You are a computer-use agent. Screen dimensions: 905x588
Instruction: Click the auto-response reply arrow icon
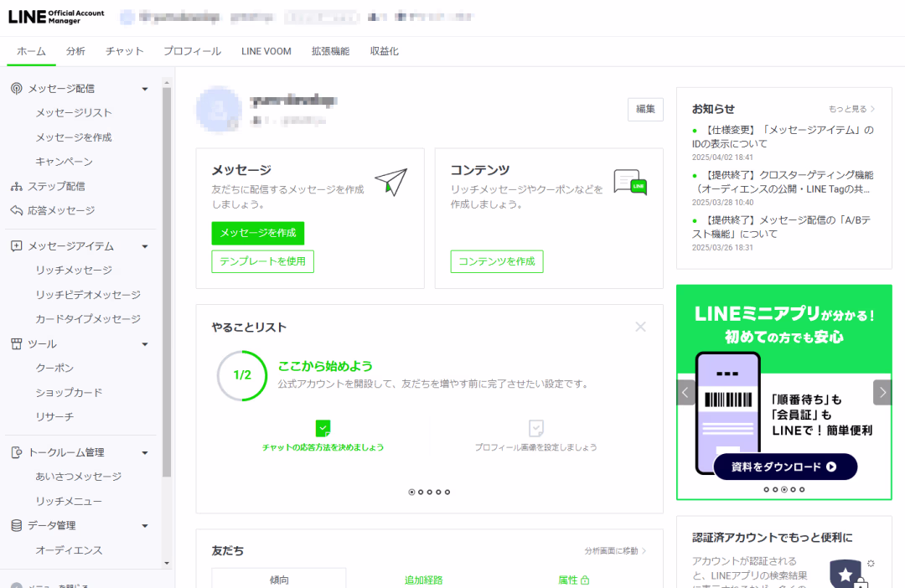pos(17,210)
